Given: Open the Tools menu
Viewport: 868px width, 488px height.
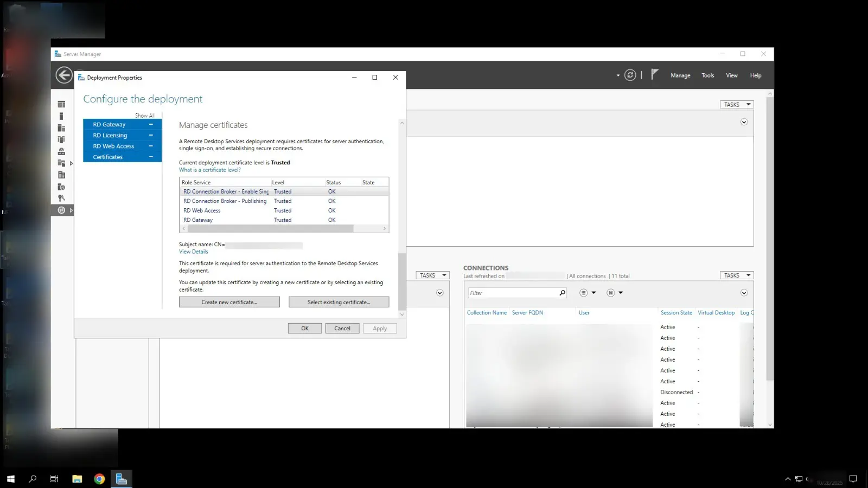Looking at the screenshot, I should pyautogui.click(x=707, y=75).
